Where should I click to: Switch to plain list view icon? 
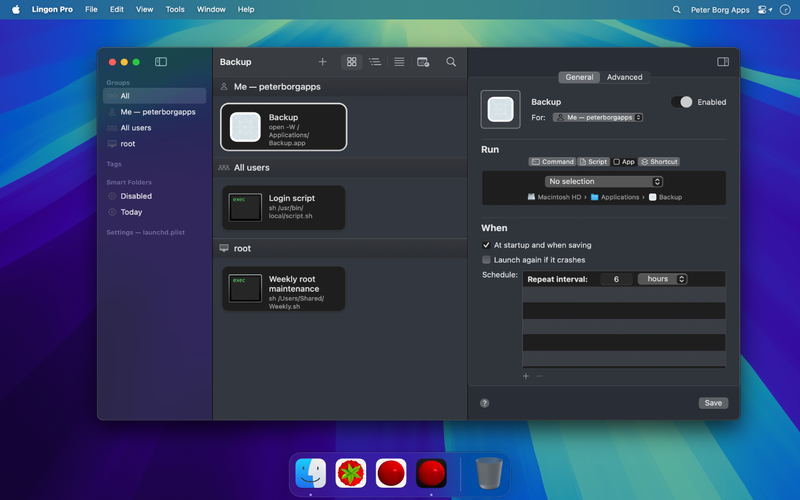399,62
